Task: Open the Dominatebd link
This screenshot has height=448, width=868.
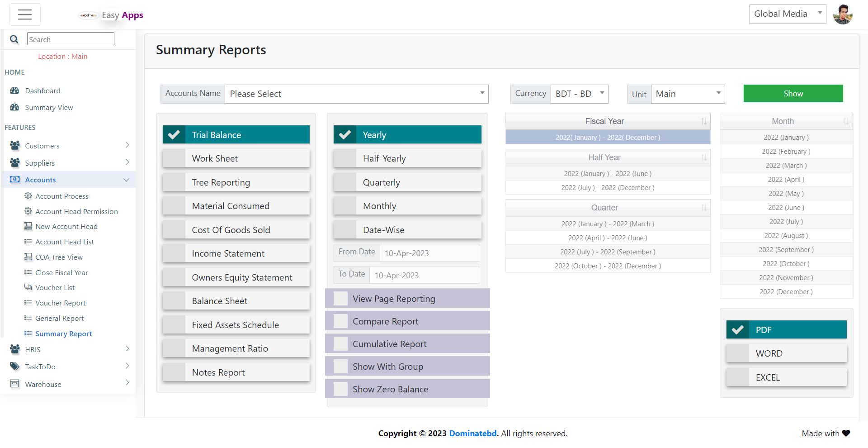Action: (x=473, y=433)
